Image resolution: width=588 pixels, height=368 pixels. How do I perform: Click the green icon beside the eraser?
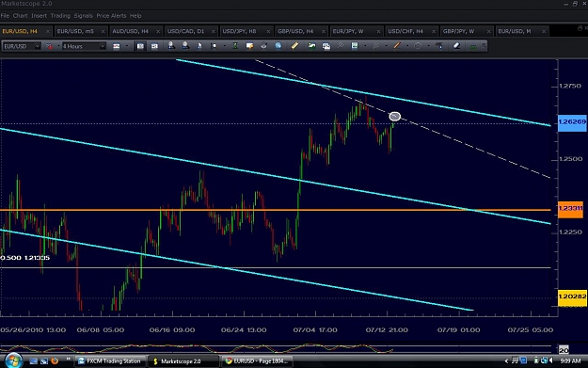473,46
